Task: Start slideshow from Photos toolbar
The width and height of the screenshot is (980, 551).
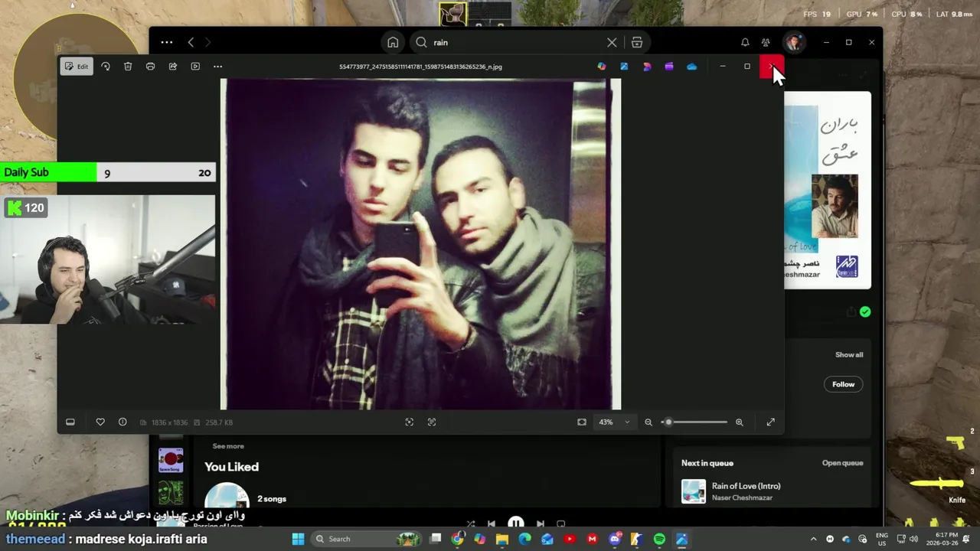Action: click(195, 67)
